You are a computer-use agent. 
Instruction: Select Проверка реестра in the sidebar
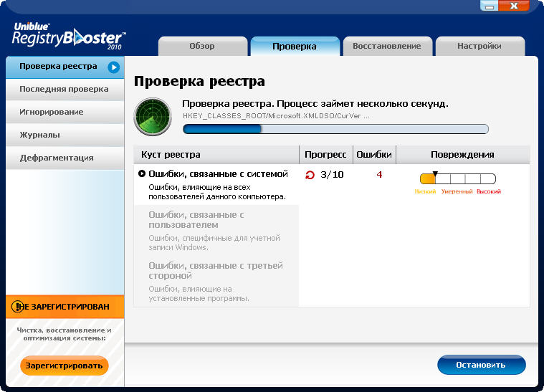pos(65,67)
